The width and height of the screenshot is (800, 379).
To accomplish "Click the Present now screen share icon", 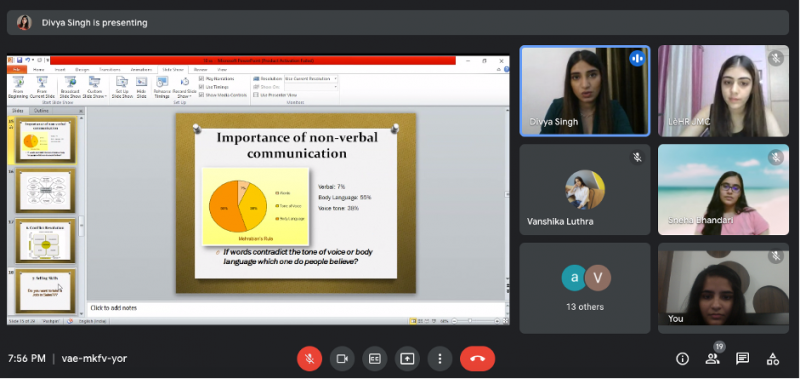I will pos(407,359).
